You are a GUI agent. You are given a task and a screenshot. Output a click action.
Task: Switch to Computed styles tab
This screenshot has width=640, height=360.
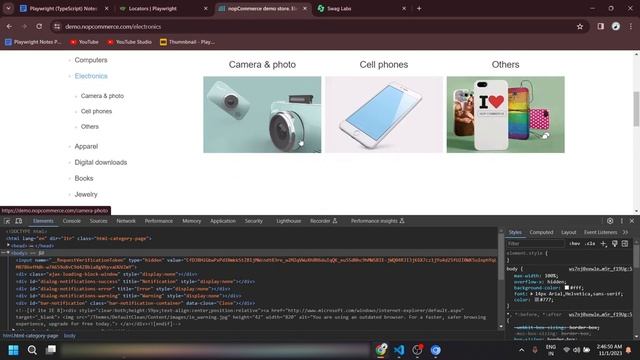[x=541, y=232]
